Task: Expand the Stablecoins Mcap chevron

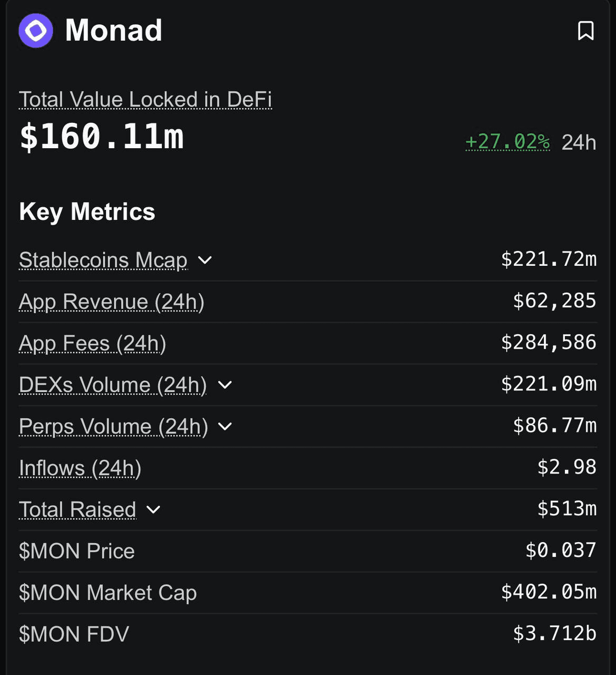Action: point(204,260)
